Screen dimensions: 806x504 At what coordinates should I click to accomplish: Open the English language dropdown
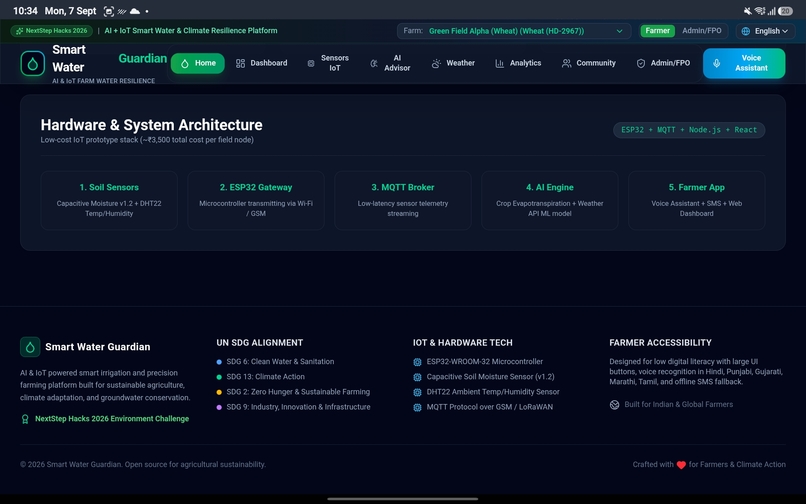click(765, 31)
